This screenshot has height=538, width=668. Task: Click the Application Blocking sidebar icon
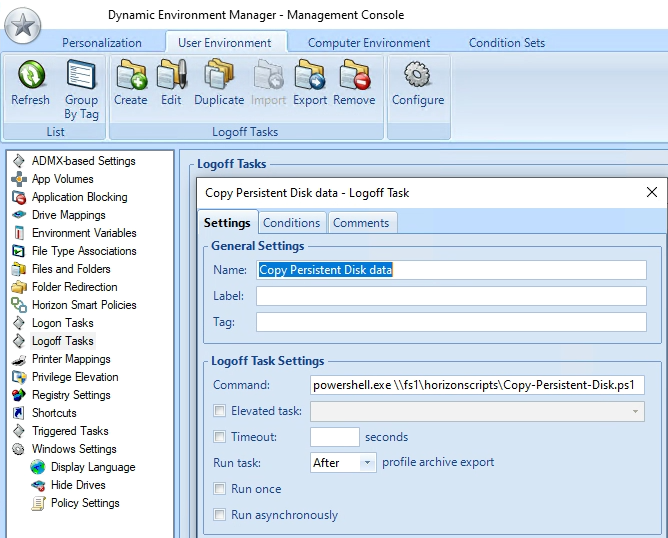(19, 197)
